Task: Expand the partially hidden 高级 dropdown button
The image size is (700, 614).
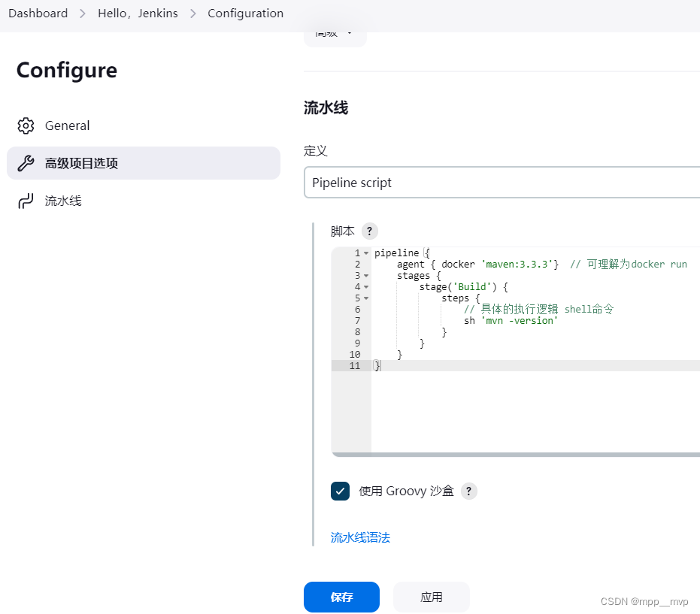Action: (x=335, y=38)
